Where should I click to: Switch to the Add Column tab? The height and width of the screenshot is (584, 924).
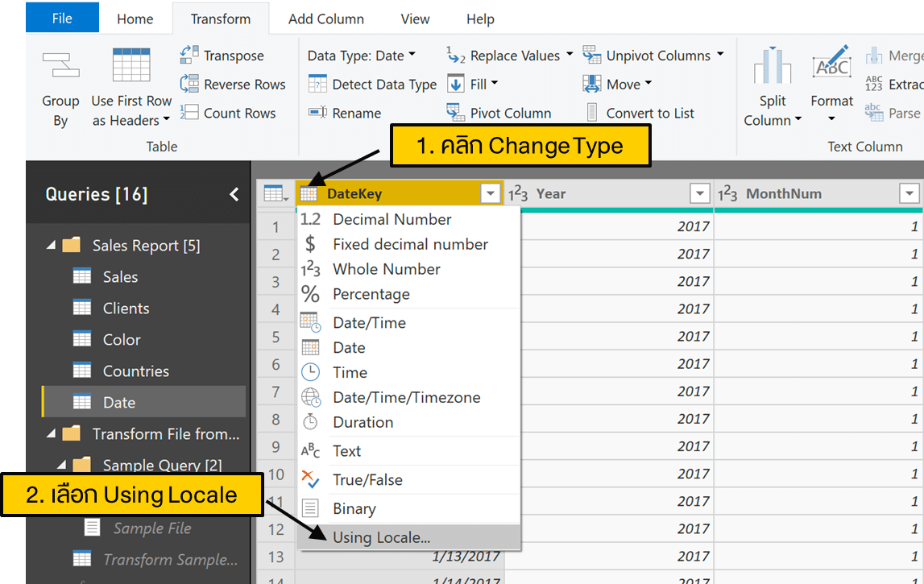[326, 19]
